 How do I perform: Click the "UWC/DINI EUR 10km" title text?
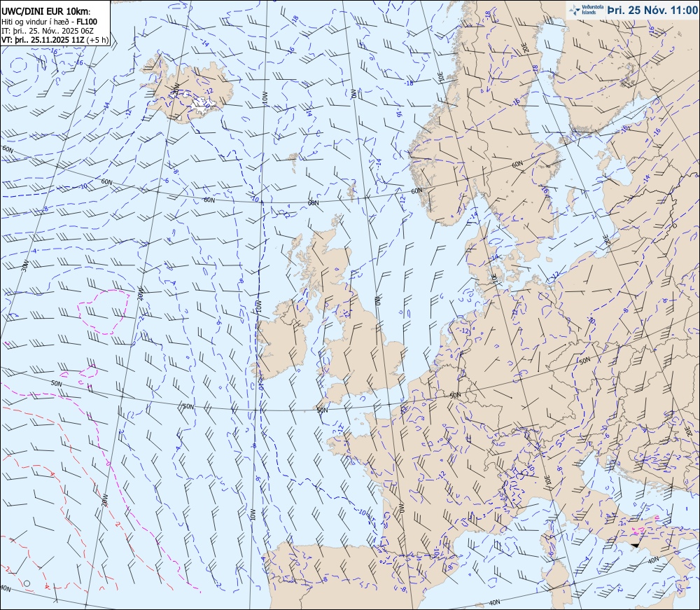point(45,13)
